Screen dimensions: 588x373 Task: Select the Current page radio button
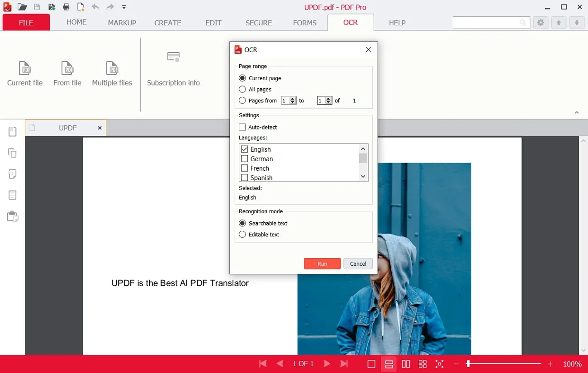coord(242,78)
